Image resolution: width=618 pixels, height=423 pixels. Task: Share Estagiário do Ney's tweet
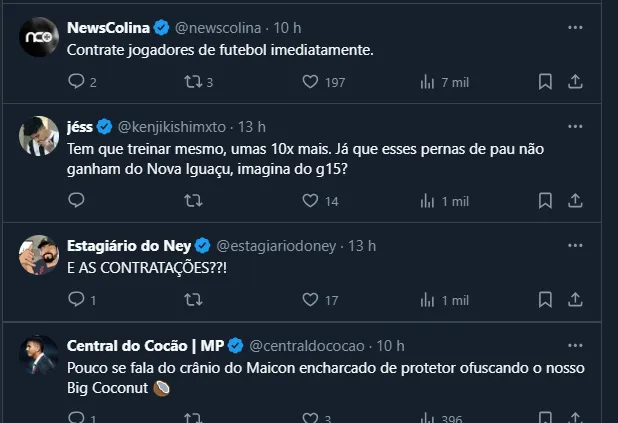pos(575,299)
